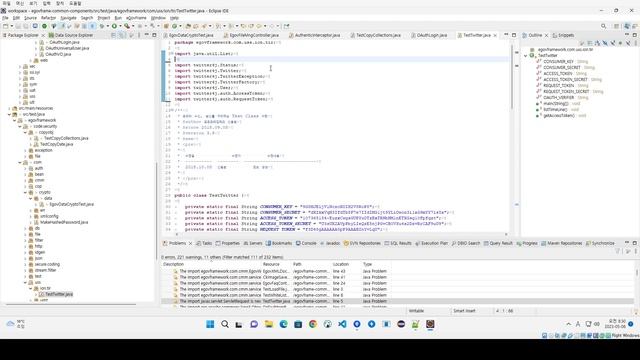Image resolution: width=640 pixels, height=360 pixels.
Task: Switch to OAuthLogin.java editor tab
Action: [x=429, y=36]
